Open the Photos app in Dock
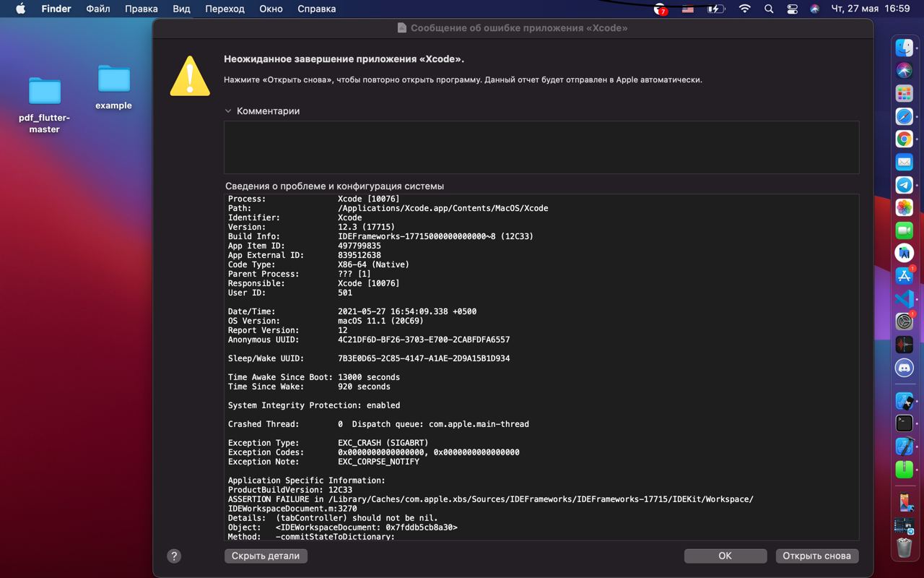 coord(905,207)
